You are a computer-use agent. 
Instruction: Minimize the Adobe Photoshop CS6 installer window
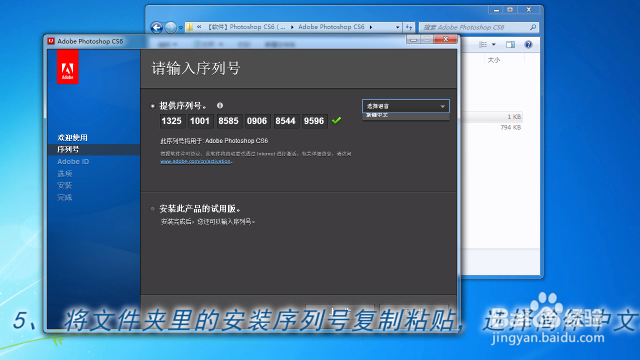pos(413,40)
